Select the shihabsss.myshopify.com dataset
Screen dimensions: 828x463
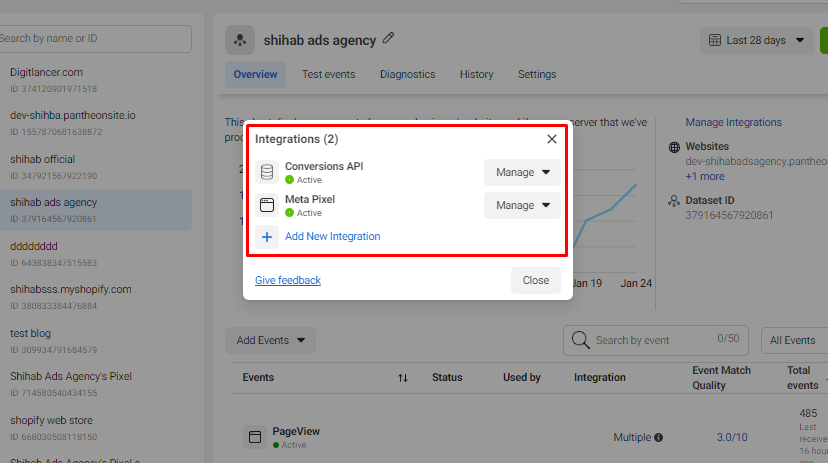[96, 297]
